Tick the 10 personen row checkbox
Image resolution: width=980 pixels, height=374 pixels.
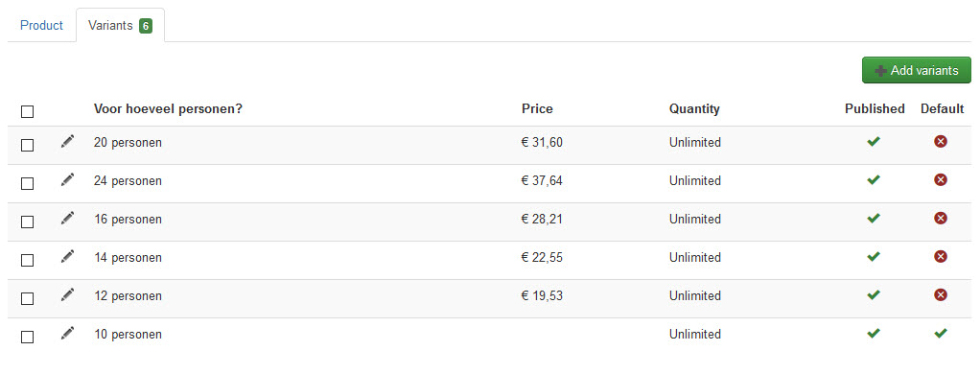click(x=27, y=338)
